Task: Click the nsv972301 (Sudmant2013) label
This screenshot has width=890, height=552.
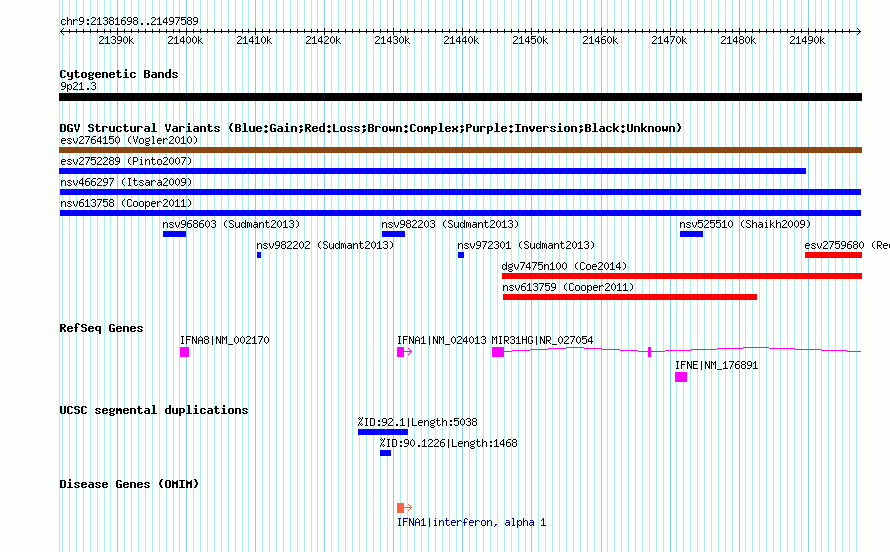Action: [526, 245]
